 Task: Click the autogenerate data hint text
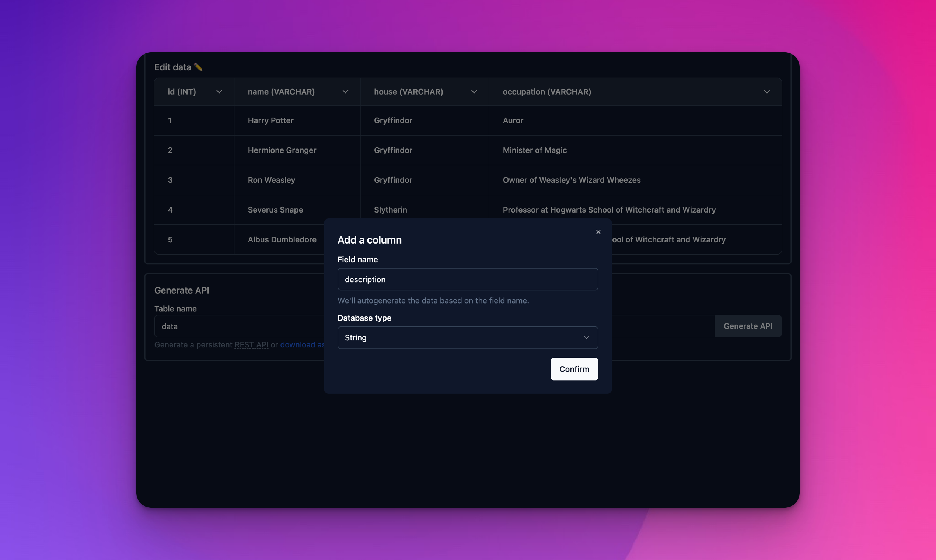433,300
